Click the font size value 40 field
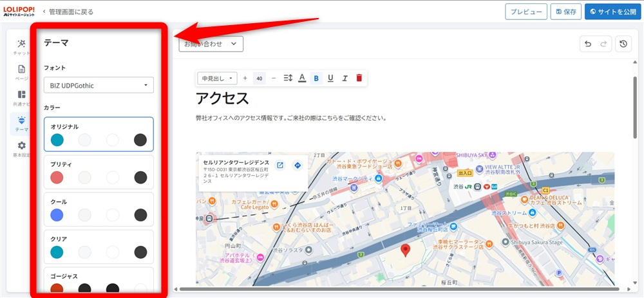This screenshot has height=298, width=644. pos(260,78)
